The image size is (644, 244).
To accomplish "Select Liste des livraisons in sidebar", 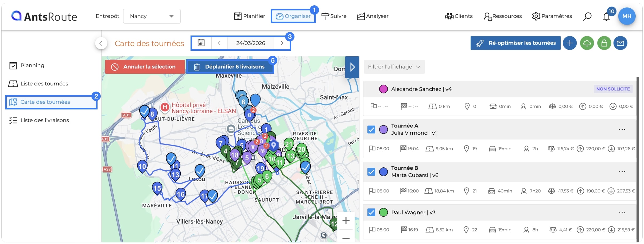I will 39,120.
